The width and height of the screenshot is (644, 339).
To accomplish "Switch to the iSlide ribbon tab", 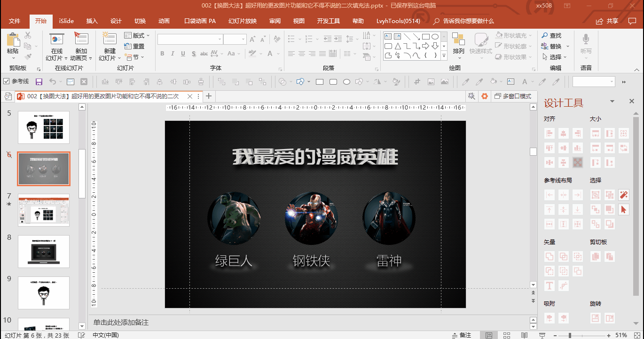I will coord(66,21).
